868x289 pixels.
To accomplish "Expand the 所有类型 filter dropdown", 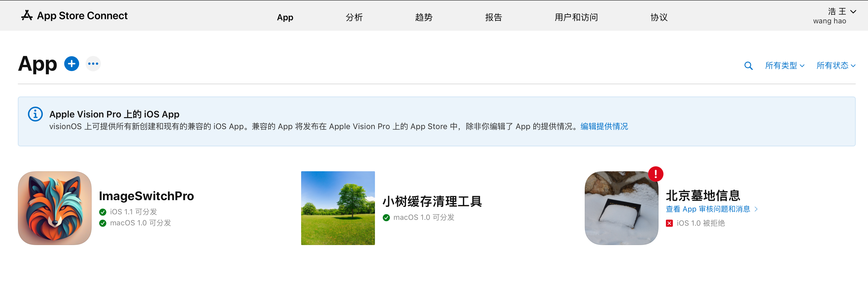I will tap(784, 66).
